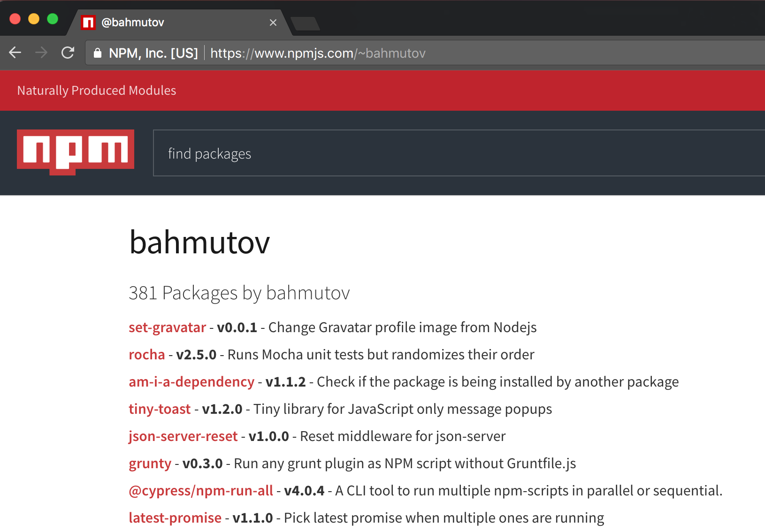Click the v0.0.1 version of set-gravatar
The width and height of the screenshot is (765, 532).
point(237,327)
